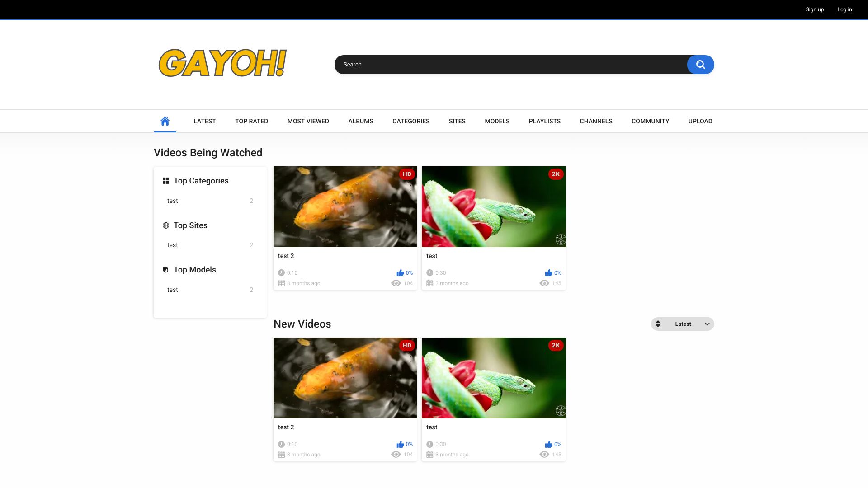Click the sort arrows icon in the Latest selector
The width and height of the screenshot is (868, 488).
pos(658,324)
